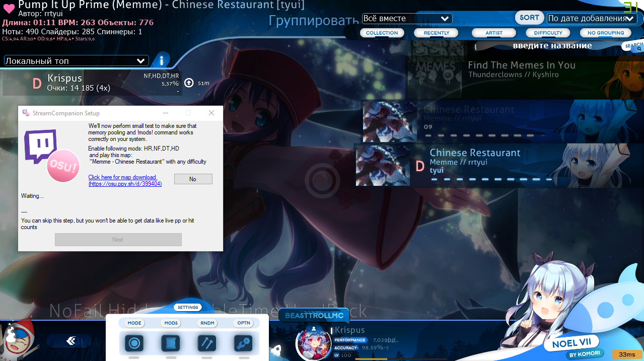Click the ACCURACY 98.59% value
644x361 pixels.
[x=375, y=347]
